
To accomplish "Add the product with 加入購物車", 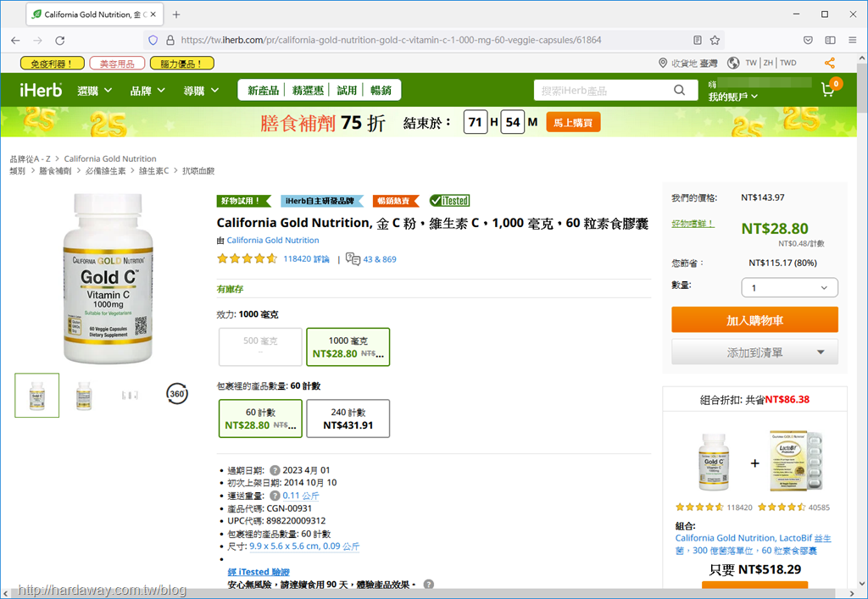I will pyautogui.click(x=754, y=319).
